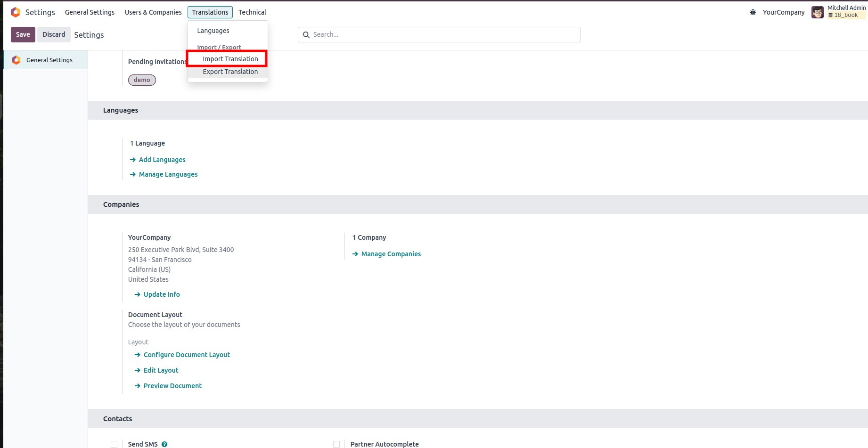The height and width of the screenshot is (448, 868).
Task: Open the Technical menu
Action: [252, 12]
